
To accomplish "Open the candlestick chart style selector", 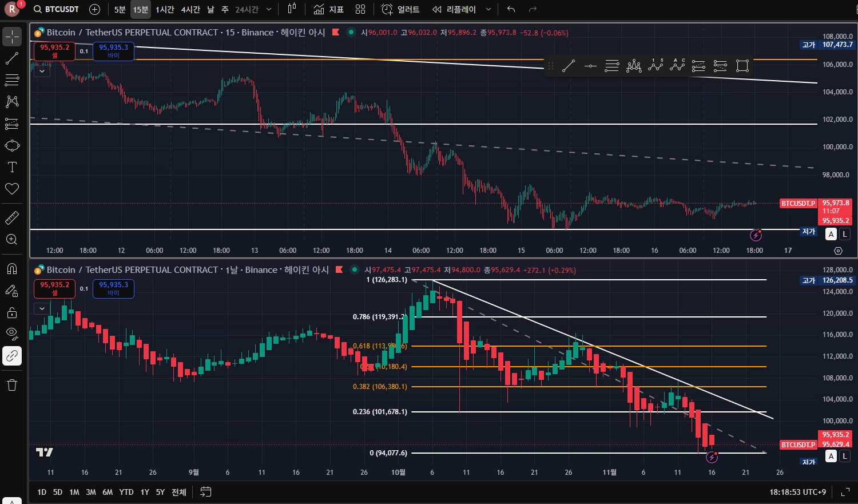I will (x=292, y=9).
